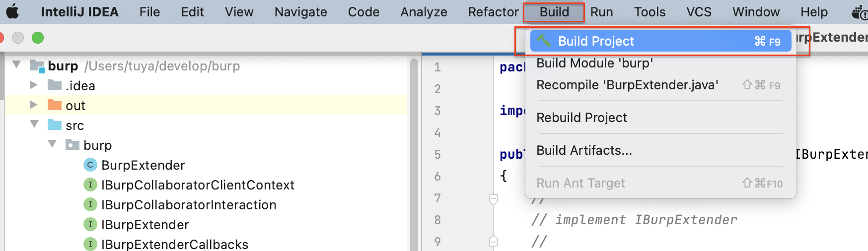Click the orange out folder icon

pyautogui.click(x=54, y=105)
